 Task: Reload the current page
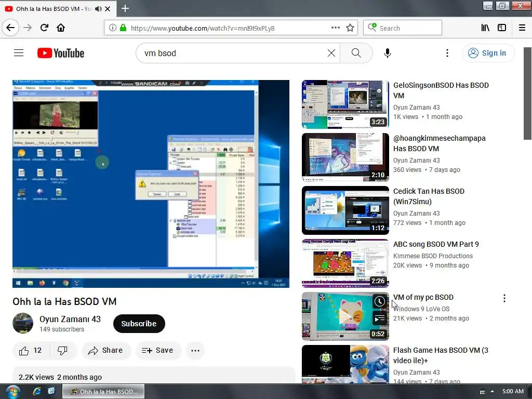tap(44, 28)
